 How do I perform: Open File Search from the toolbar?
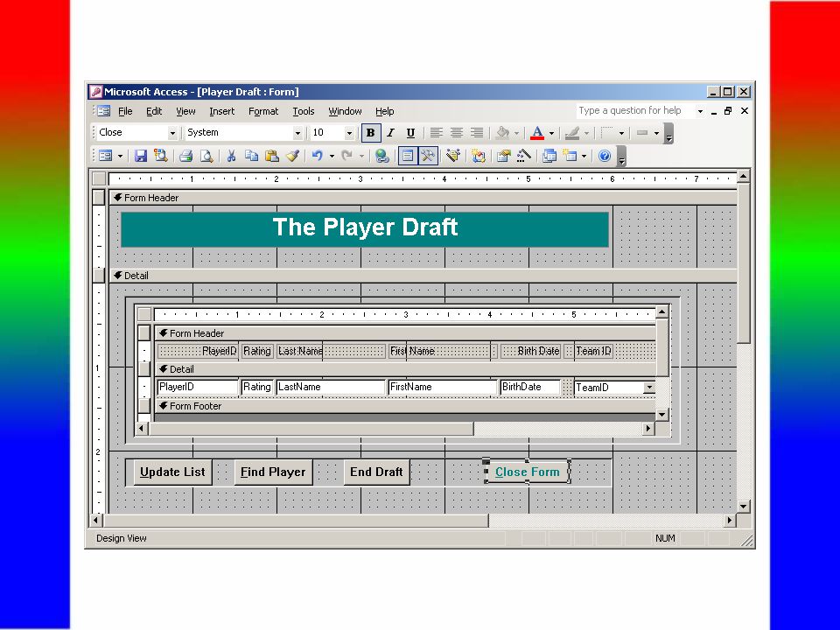click(161, 156)
